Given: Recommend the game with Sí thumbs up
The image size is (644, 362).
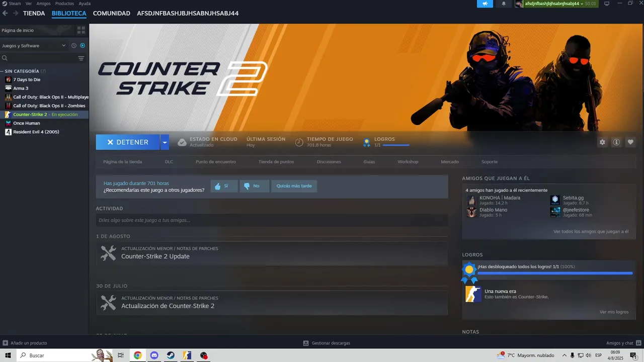Looking at the screenshot, I should [x=224, y=186].
